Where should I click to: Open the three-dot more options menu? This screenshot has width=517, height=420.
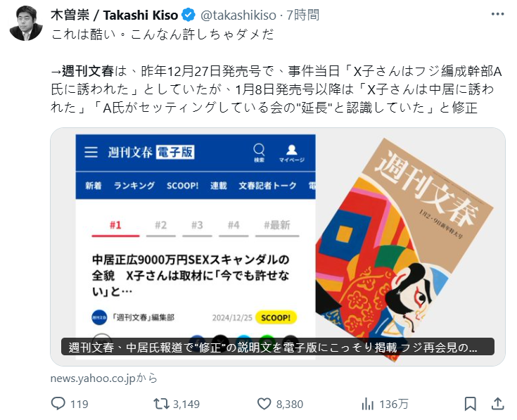[497, 14]
